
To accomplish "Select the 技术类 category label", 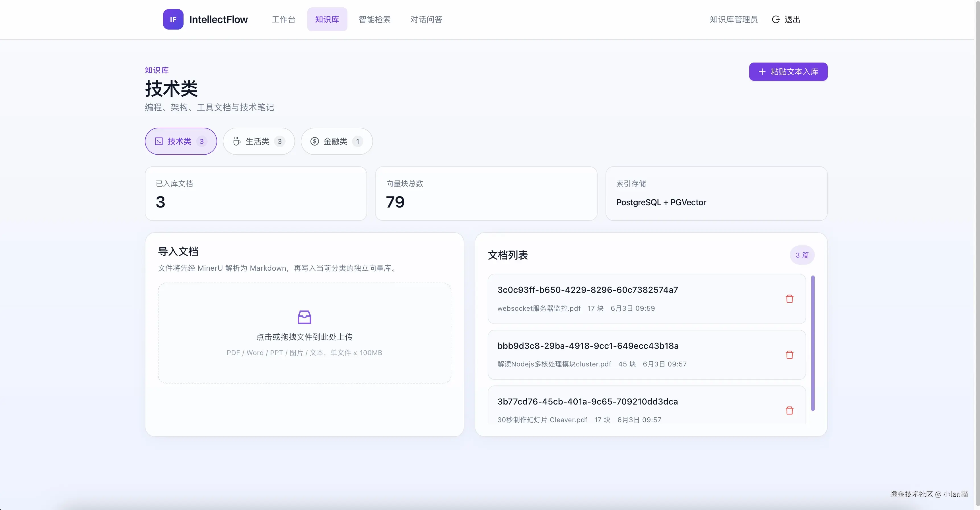I will click(x=179, y=141).
